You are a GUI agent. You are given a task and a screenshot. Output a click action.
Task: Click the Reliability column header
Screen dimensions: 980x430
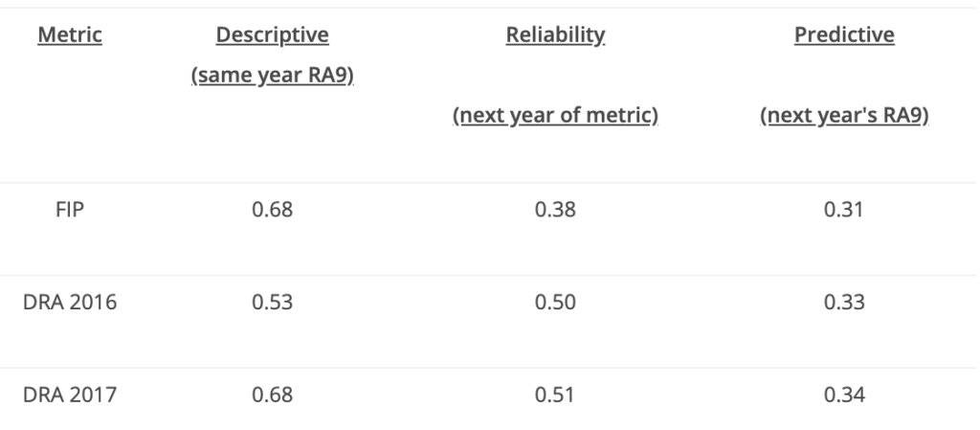coord(555,34)
